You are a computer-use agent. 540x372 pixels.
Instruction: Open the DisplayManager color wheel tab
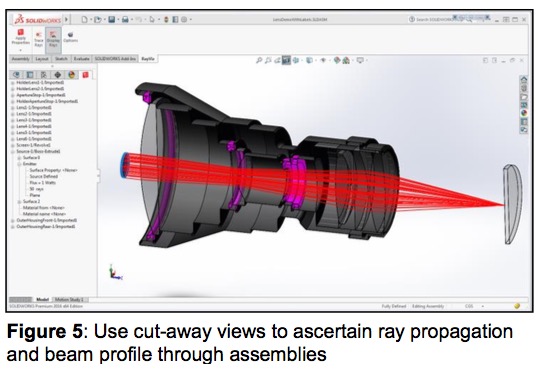72,75
